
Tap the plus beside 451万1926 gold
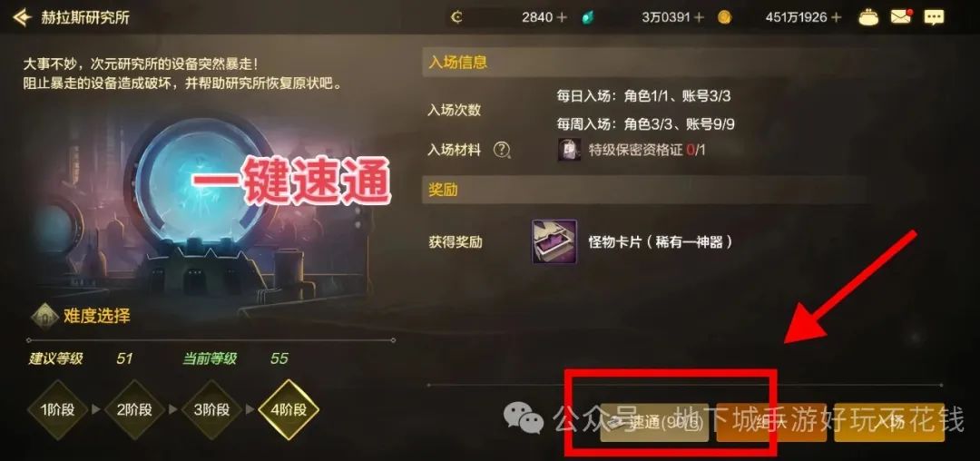[x=837, y=17]
